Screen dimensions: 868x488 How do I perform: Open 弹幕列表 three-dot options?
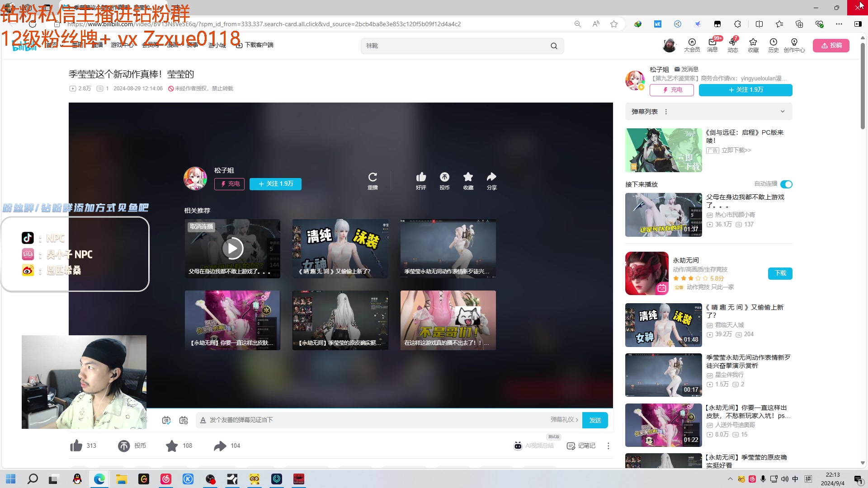pos(666,112)
